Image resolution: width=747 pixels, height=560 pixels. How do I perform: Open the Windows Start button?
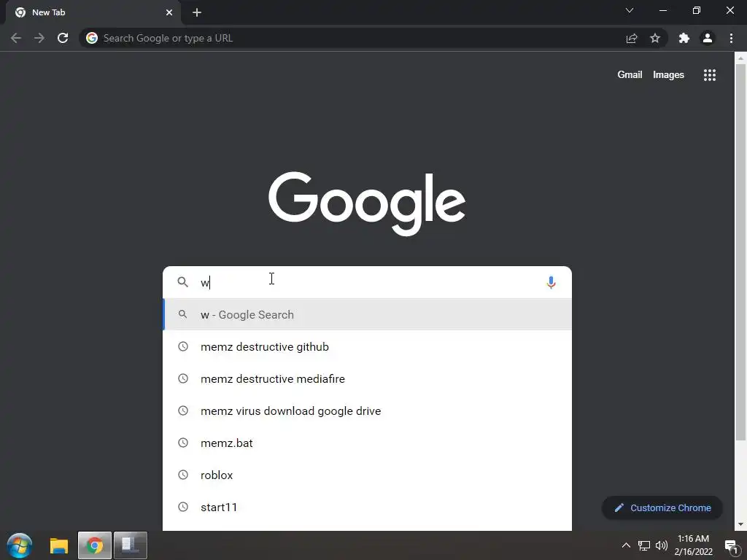point(20,545)
